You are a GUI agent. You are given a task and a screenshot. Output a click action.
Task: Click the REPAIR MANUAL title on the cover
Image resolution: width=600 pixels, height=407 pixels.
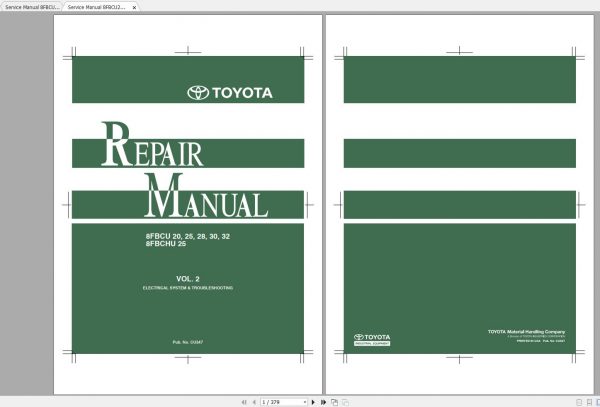[184, 170]
